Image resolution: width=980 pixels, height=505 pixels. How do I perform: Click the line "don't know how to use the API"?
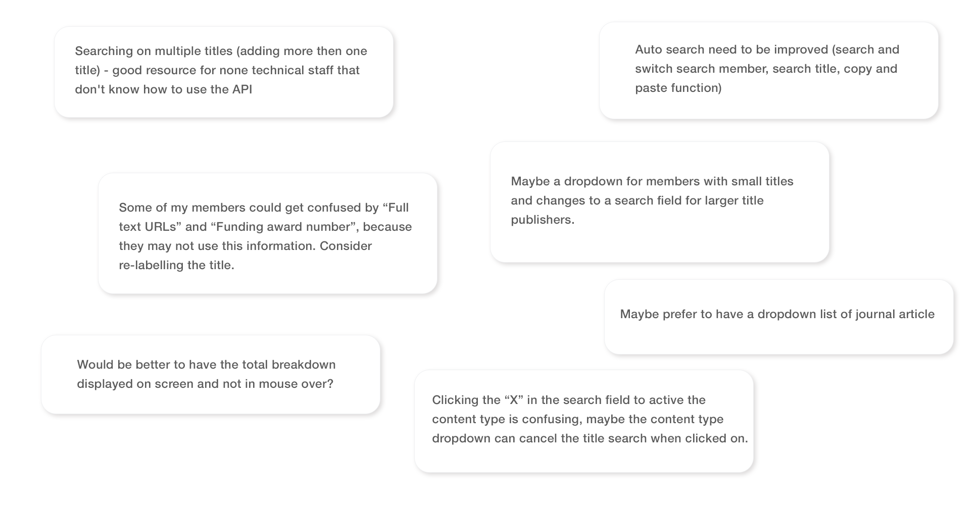pyautogui.click(x=163, y=89)
